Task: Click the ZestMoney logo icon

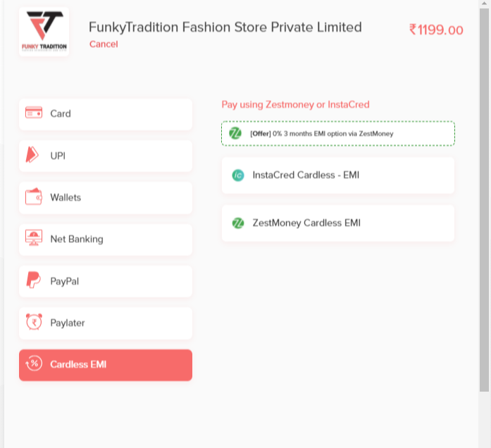Action: point(237,223)
